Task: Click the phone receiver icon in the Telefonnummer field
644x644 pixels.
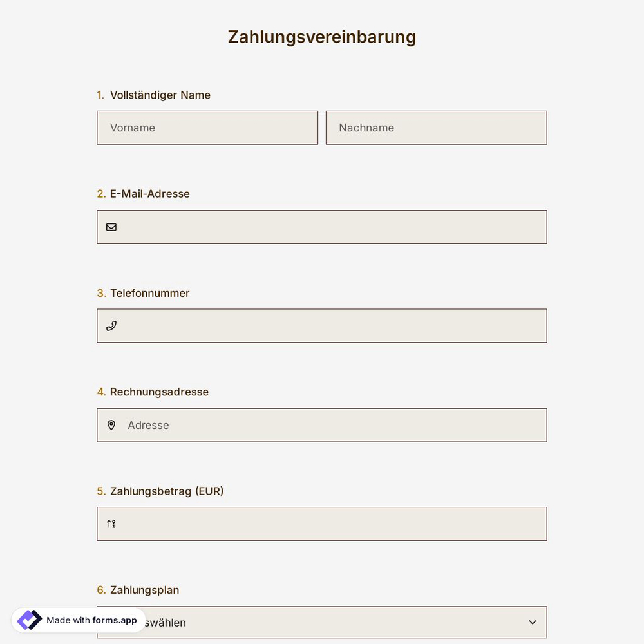Action: 111,325
